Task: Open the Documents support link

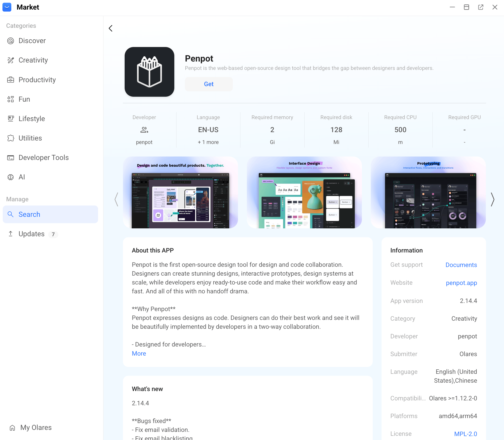Action: [x=461, y=265]
